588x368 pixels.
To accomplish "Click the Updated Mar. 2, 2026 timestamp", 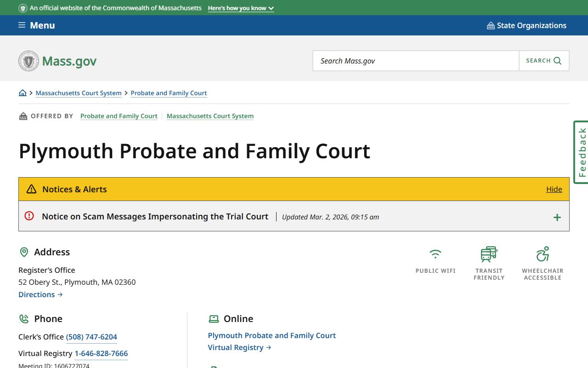I will pos(330,217).
